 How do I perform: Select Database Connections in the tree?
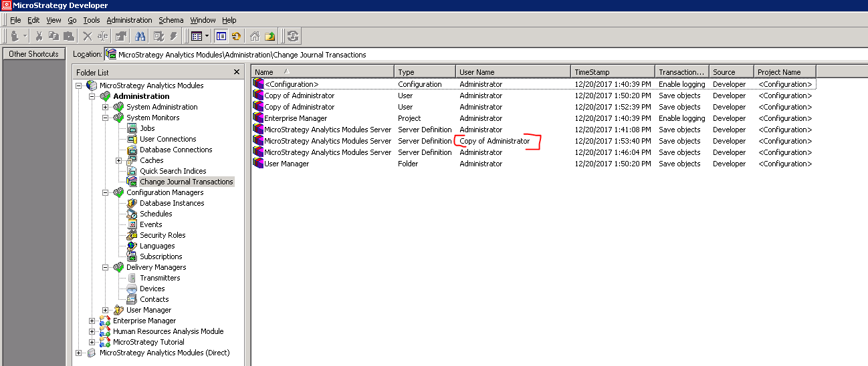(x=176, y=150)
